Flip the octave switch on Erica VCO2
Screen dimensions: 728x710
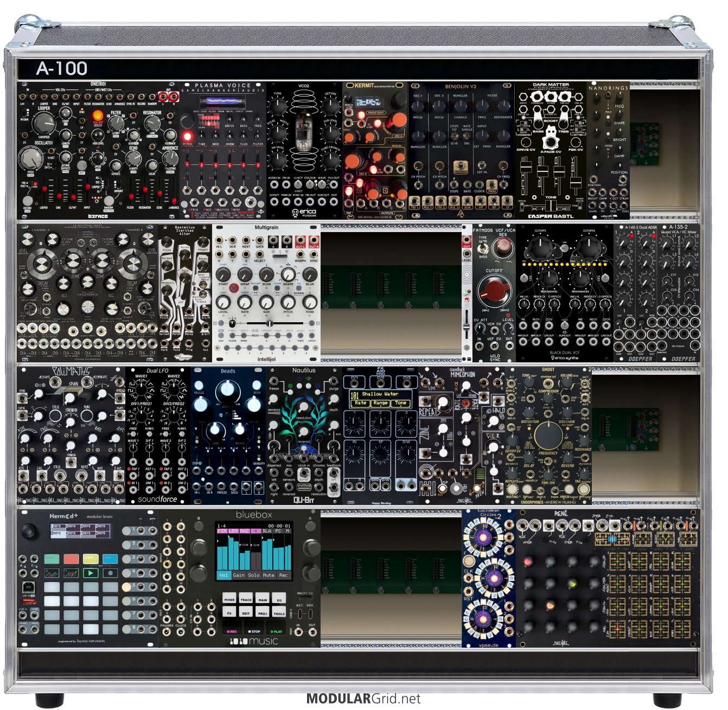(x=298, y=184)
